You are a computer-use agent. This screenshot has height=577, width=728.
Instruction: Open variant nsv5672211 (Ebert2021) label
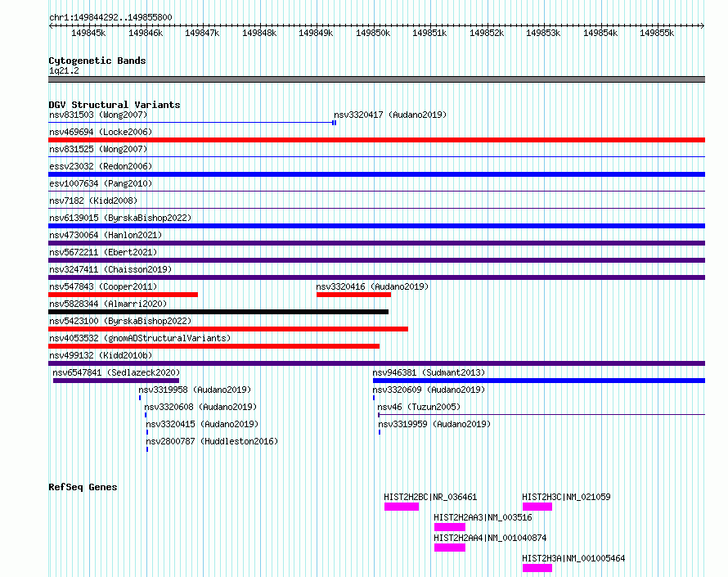click(x=103, y=252)
